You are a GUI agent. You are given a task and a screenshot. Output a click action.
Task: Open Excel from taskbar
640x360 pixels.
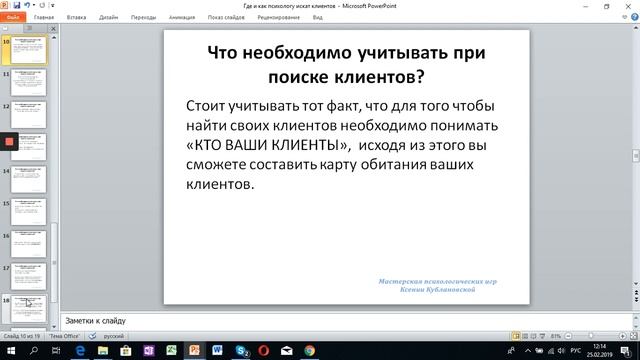171,351
